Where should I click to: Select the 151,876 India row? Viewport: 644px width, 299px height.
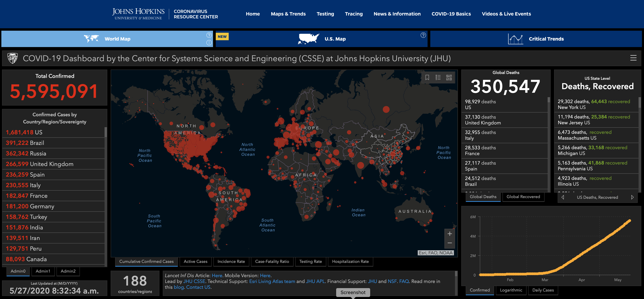point(53,227)
